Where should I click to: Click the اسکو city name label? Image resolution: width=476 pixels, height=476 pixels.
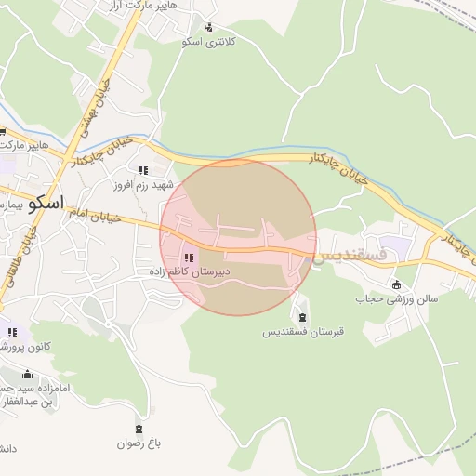[46, 204]
